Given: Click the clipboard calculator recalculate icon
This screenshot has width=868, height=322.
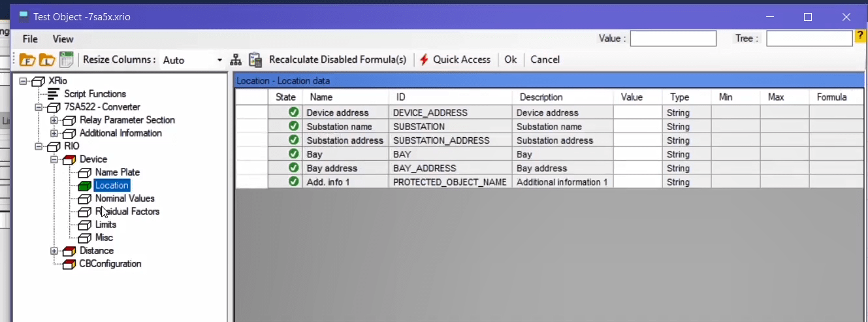Looking at the screenshot, I should pyautogui.click(x=255, y=60).
